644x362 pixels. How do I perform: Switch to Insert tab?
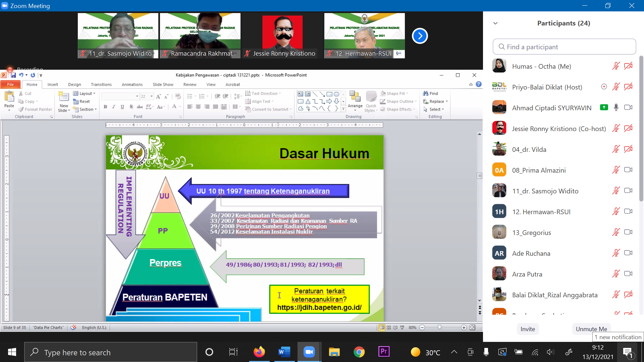pos(53,84)
